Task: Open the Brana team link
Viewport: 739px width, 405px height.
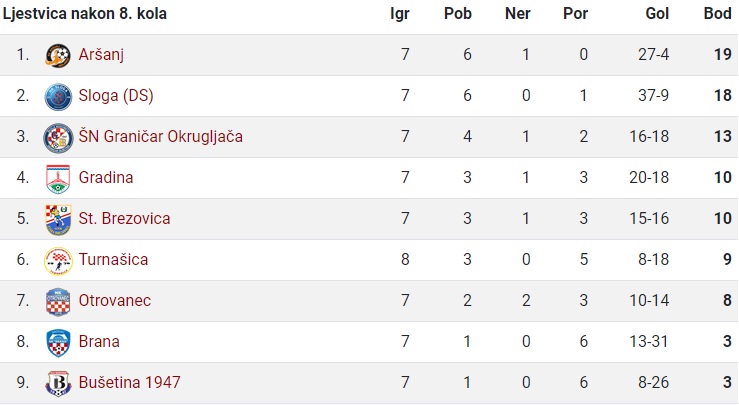Action: click(x=99, y=342)
